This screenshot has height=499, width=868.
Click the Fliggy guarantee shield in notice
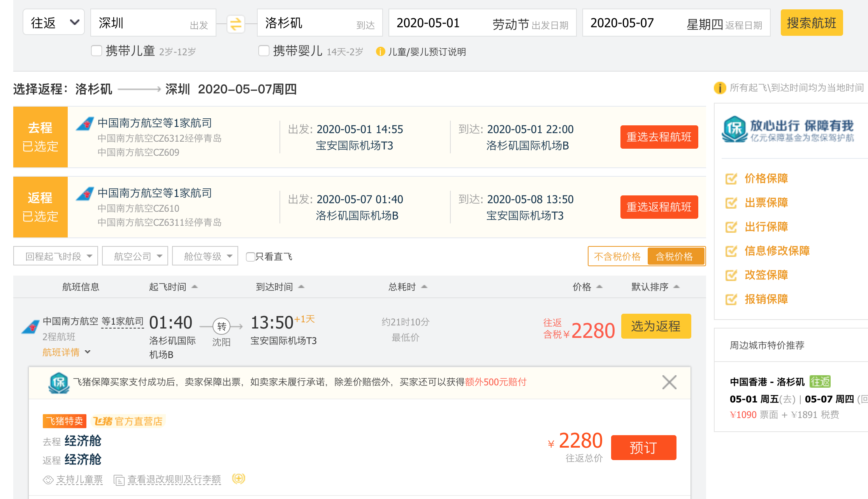59,383
